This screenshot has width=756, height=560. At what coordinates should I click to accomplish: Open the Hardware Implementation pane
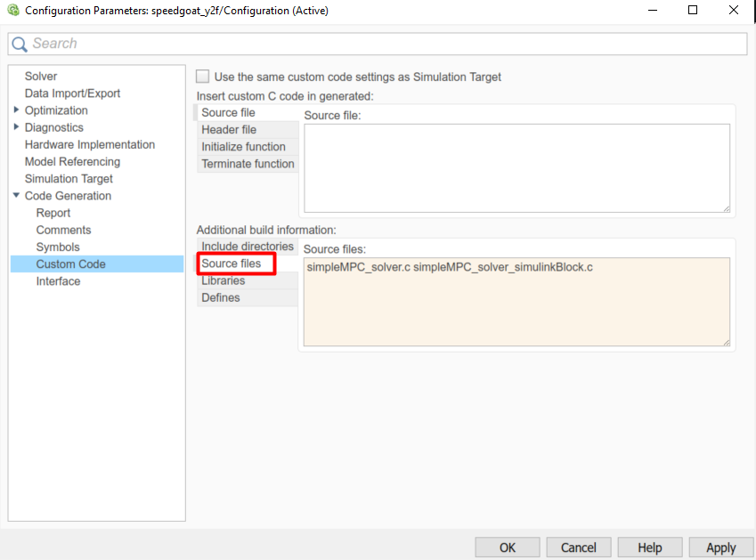coord(89,144)
